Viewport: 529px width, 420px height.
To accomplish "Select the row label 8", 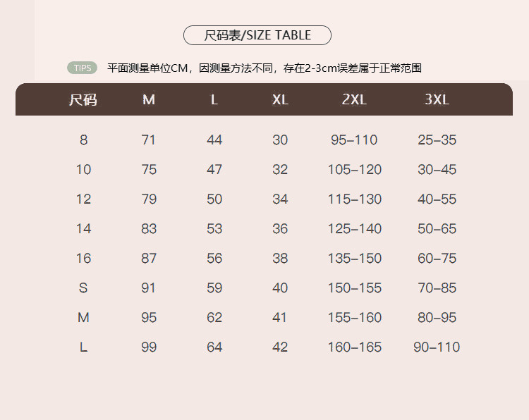I will (83, 140).
